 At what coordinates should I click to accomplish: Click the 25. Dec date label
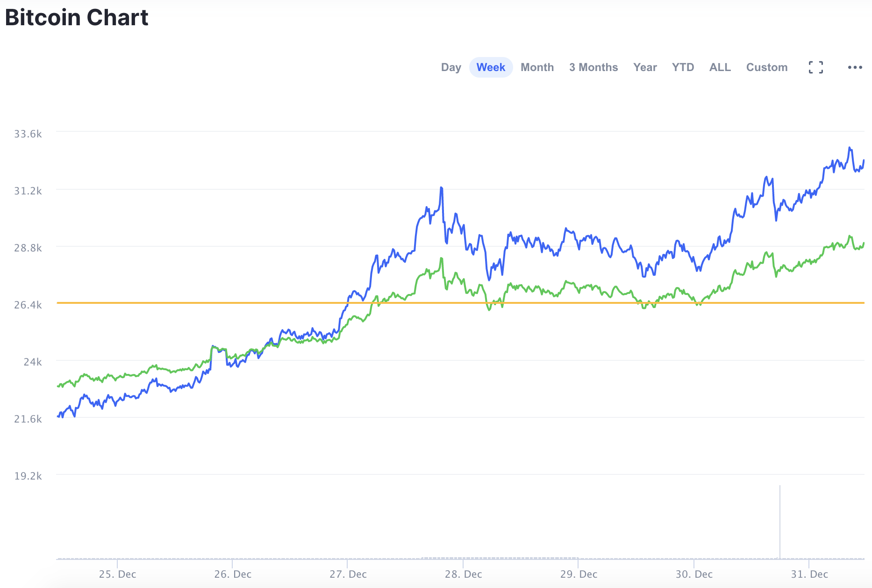coord(117,574)
